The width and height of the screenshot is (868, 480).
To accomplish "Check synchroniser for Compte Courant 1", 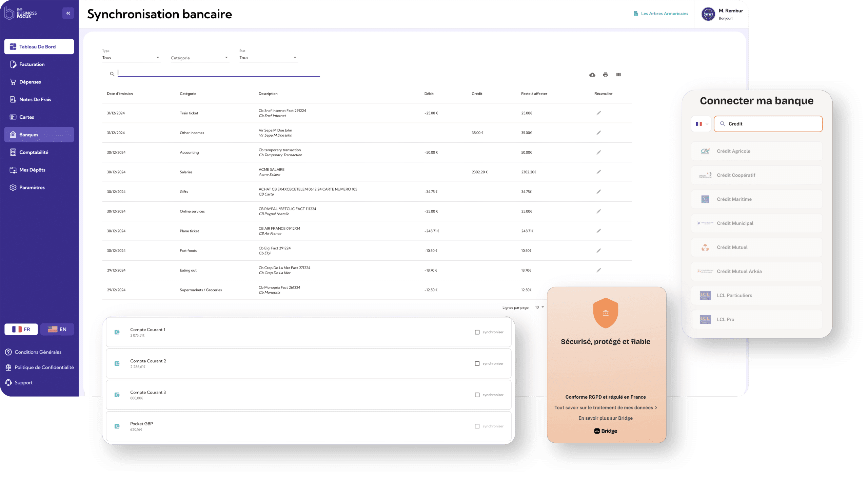I will point(477,332).
